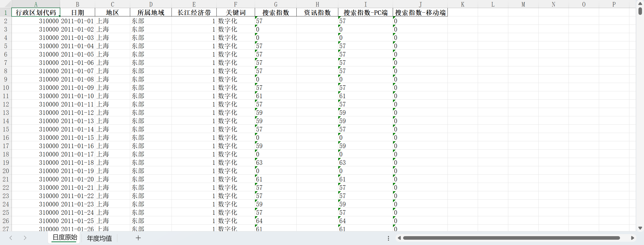Click the previous sheet navigation arrow

(x=11, y=238)
